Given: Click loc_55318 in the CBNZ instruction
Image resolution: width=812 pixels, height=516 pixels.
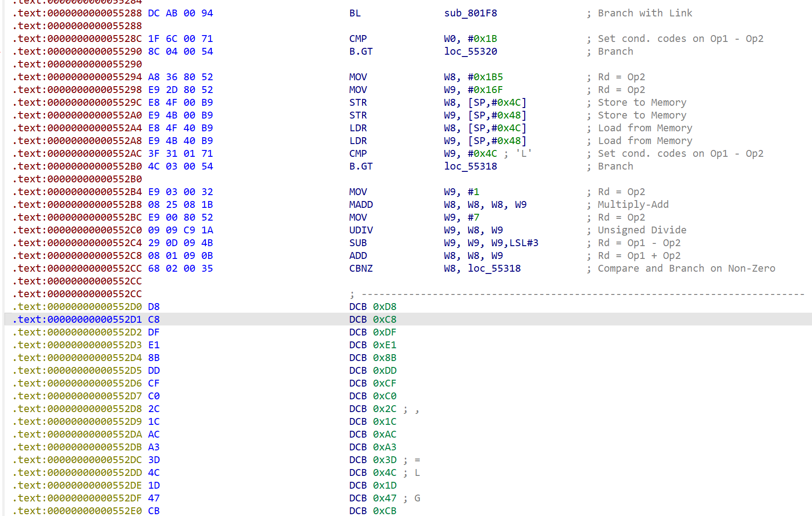Looking at the screenshot, I should 494,268.
